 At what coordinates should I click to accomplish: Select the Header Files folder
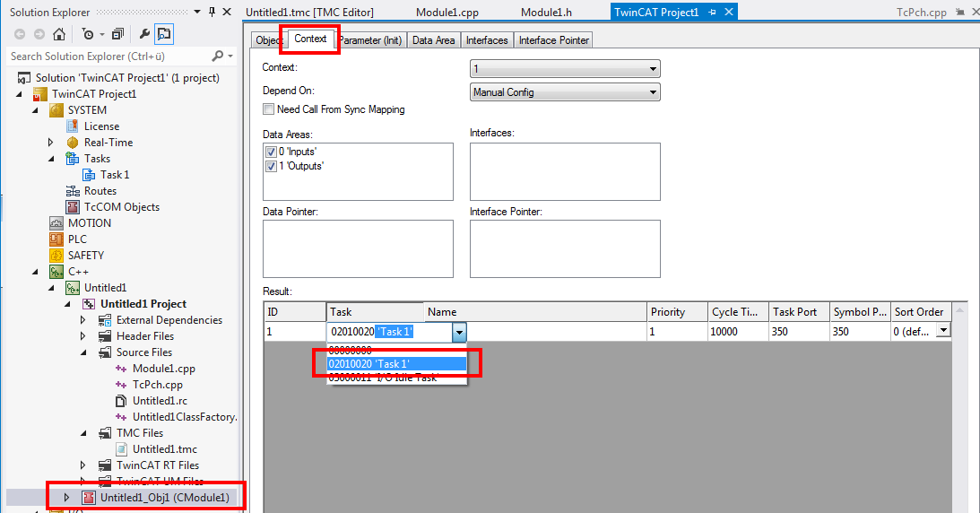145,336
